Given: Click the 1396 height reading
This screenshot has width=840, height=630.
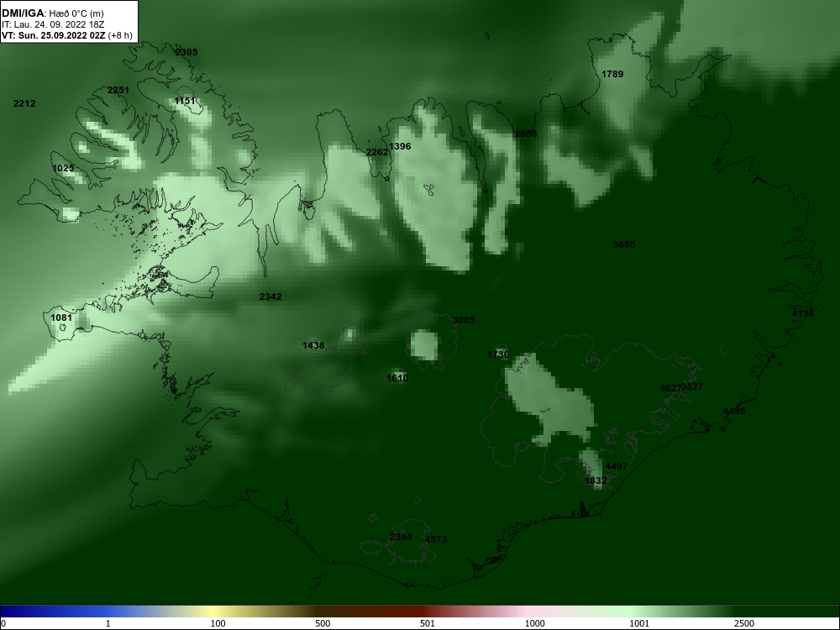Looking at the screenshot, I should click(x=400, y=146).
